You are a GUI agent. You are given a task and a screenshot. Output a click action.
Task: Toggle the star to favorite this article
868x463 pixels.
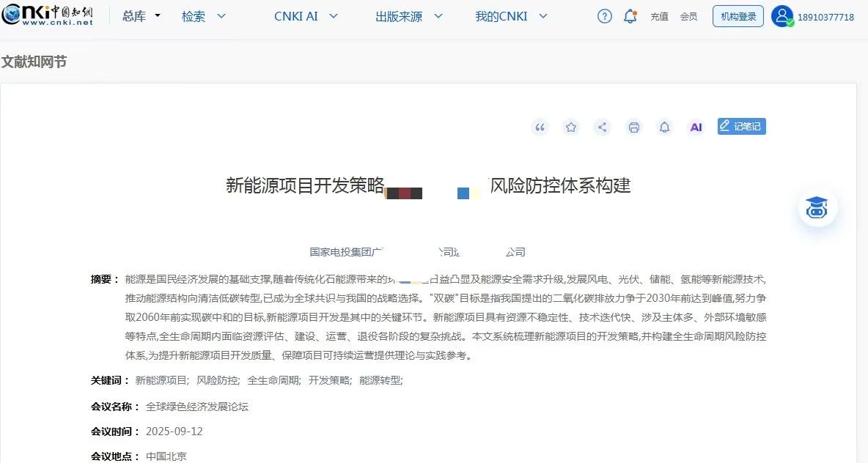click(x=571, y=127)
